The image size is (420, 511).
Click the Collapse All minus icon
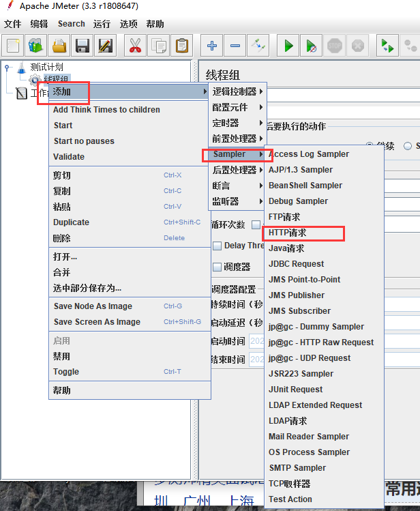[235, 46]
